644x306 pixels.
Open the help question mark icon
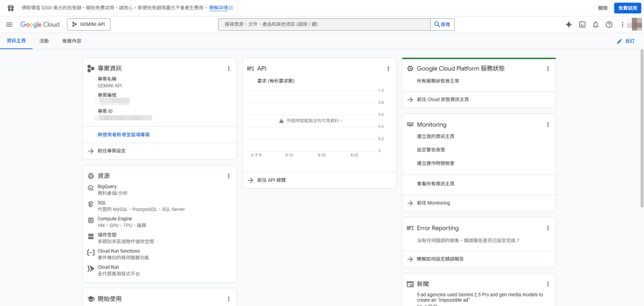click(x=609, y=25)
